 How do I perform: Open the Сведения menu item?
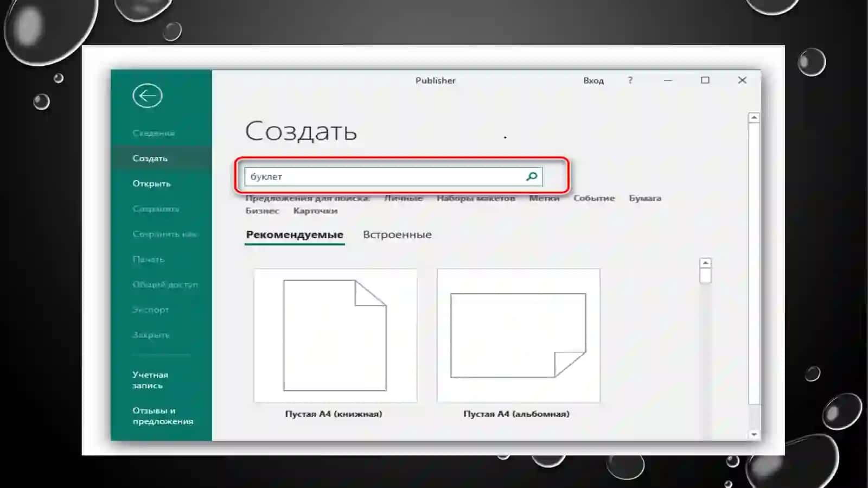coord(154,133)
